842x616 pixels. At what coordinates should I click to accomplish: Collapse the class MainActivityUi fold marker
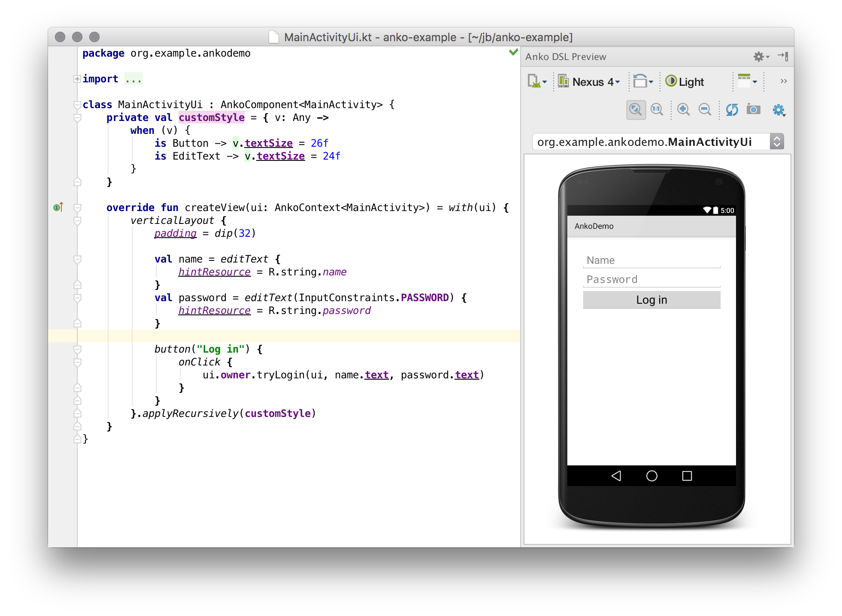[x=77, y=105]
